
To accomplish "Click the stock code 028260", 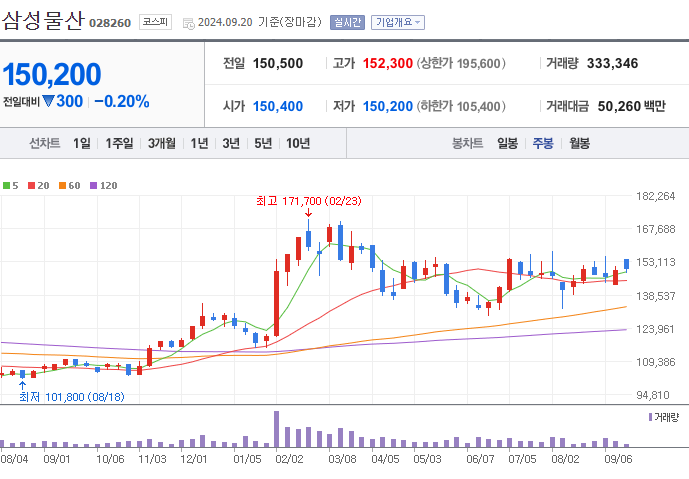I will click(x=110, y=23).
